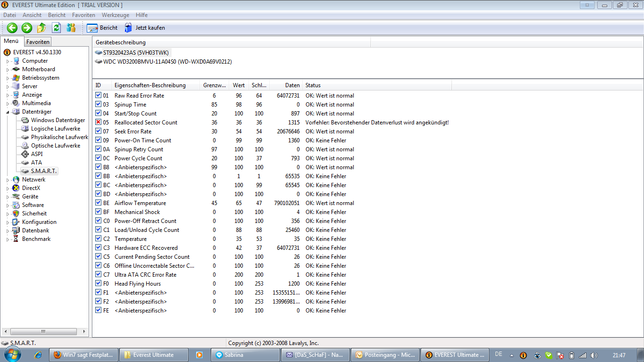The image size is (644, 362).
Task: Click the Refresh toolbar icon
Action: [57, 28]
